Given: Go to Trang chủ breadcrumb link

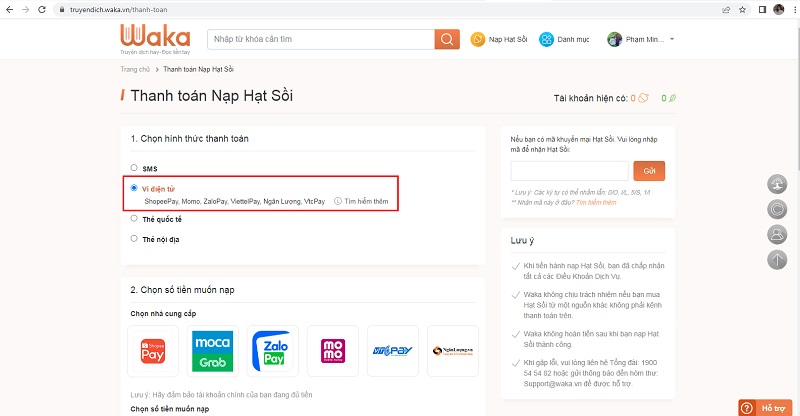Looking at the screenshot, I should tap(134, 69).
